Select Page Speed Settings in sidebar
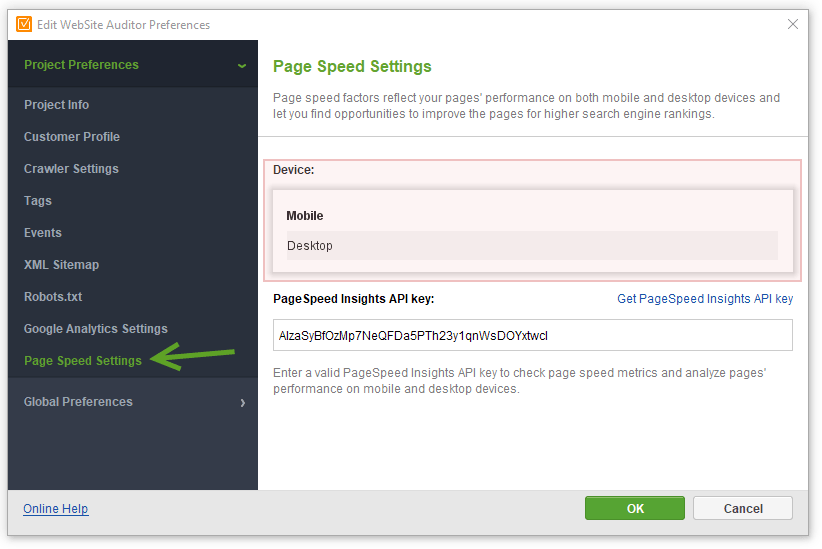Screen dimensions: 822x549 (x=83, y=360)
